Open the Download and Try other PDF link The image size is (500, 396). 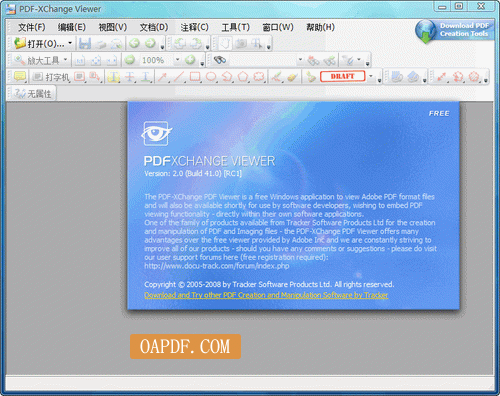(x=266, y=295)
